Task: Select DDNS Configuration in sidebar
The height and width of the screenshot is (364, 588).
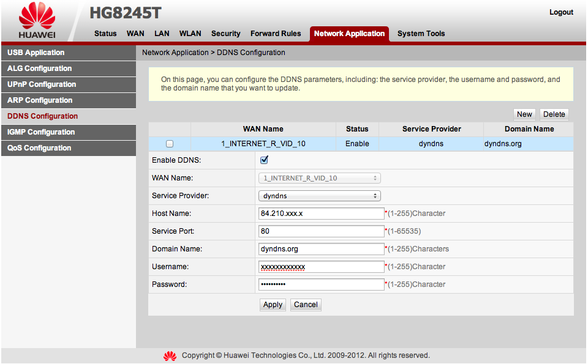Action: click(x=69, y=116)
